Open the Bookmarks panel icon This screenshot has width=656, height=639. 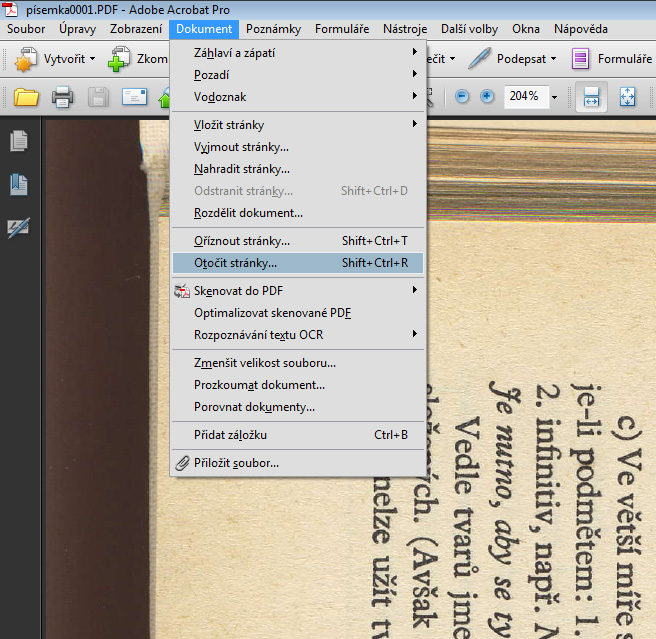pos(18,185)
